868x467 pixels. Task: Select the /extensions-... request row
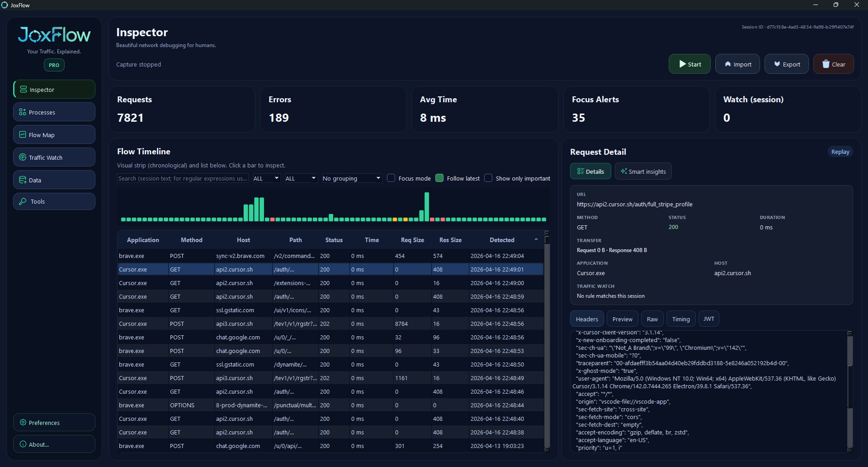tap(330, 283)
